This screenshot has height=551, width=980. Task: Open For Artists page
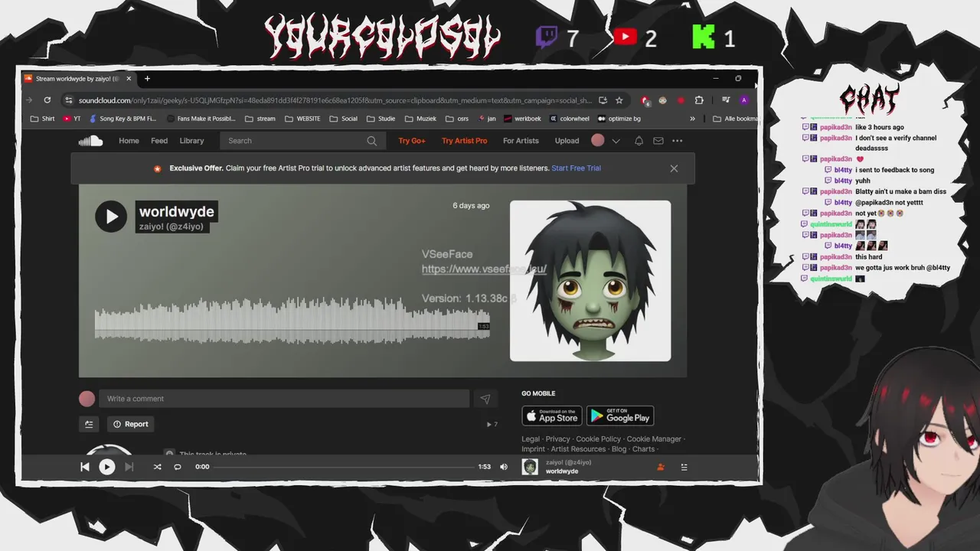tap(521, 141)
